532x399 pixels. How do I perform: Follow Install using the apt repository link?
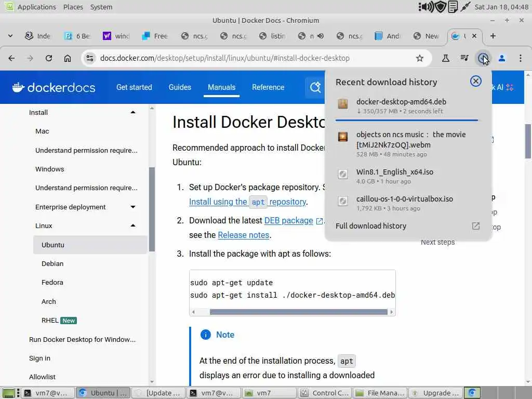click(248, 202)
